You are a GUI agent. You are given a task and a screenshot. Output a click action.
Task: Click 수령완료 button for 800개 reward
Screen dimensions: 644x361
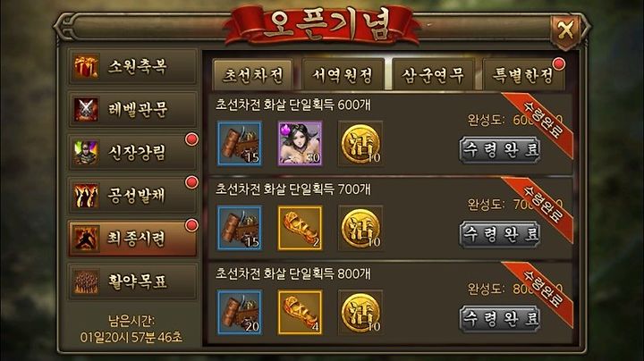coord(499,318)
